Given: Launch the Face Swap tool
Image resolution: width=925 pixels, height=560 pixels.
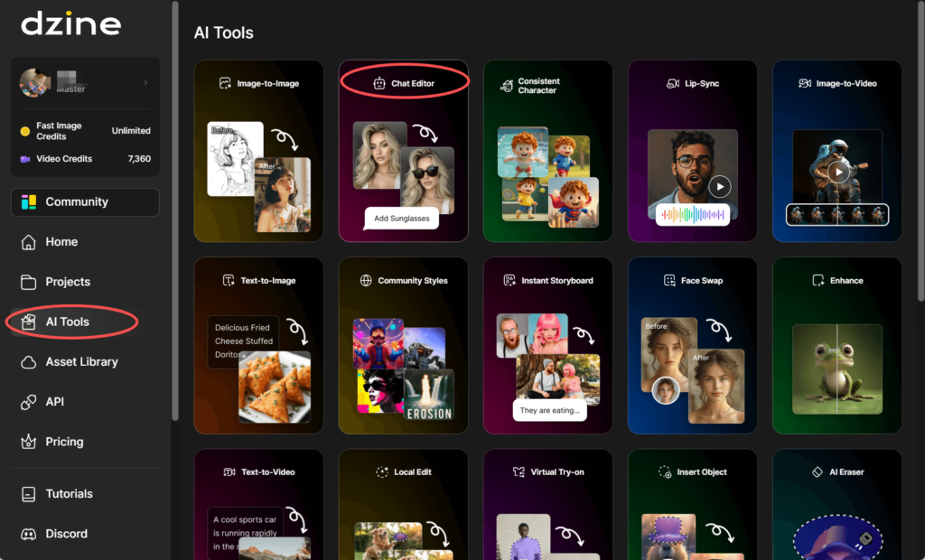Looking at the screenshot, I should tap(692, 346).
